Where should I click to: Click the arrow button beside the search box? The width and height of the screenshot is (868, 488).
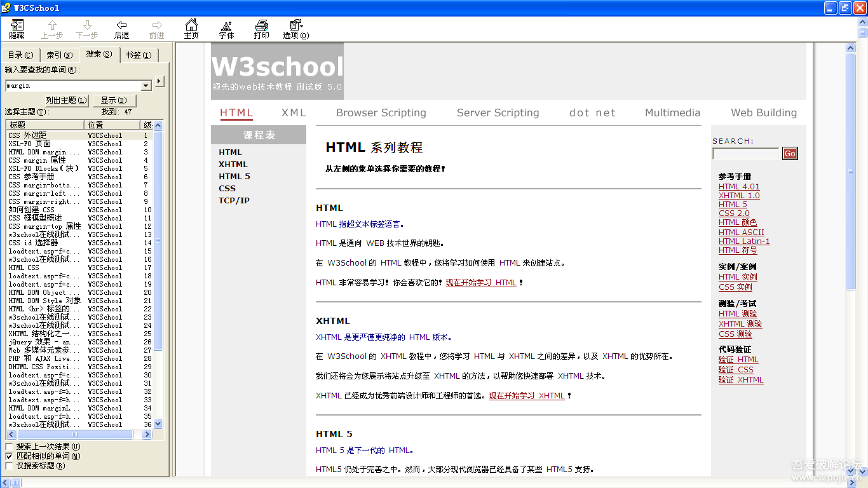pos(159,81)
